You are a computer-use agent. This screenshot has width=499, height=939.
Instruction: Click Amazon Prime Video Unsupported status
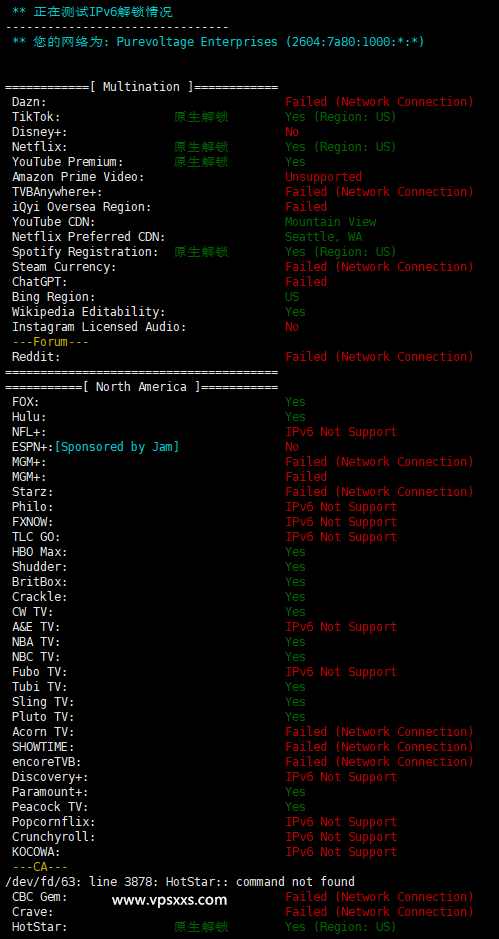(x=323, y=177)
